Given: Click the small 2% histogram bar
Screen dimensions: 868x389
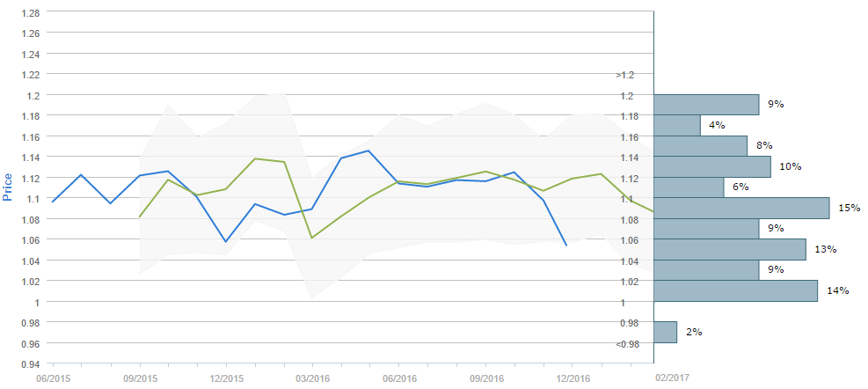Looking at the screenshot, I should [666, 332].
